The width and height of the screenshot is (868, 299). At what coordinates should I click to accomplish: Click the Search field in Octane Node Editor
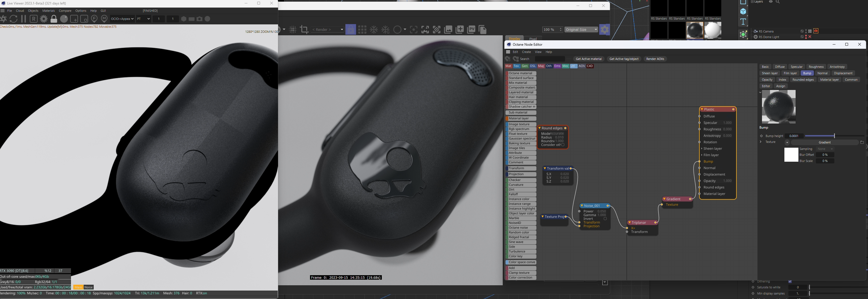(x=550, y=59)
